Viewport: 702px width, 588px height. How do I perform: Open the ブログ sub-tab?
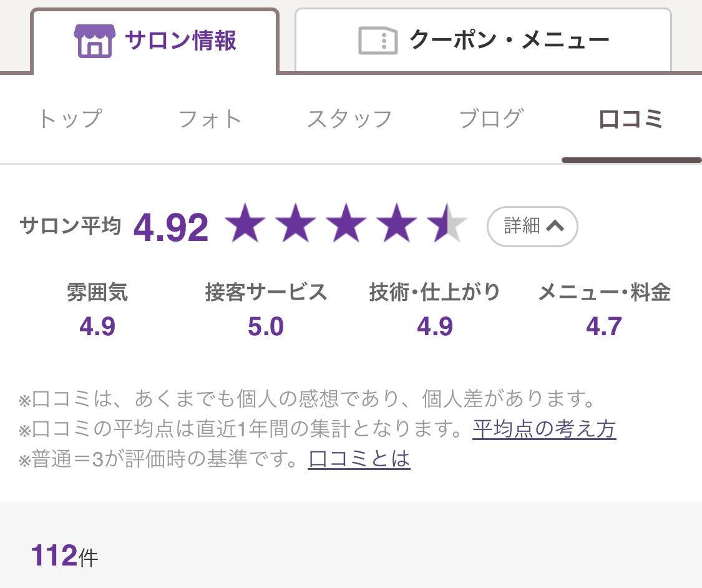(x=490, y=119)
